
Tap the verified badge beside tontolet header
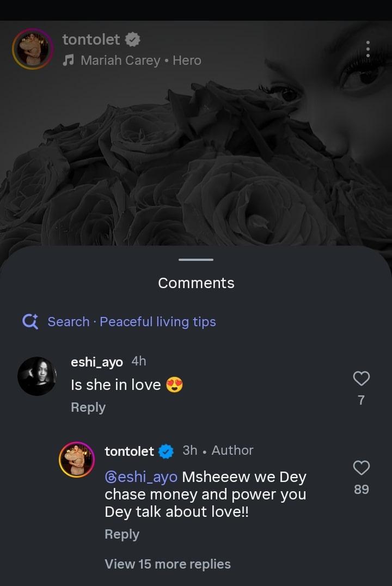click(x=133, y=39)
